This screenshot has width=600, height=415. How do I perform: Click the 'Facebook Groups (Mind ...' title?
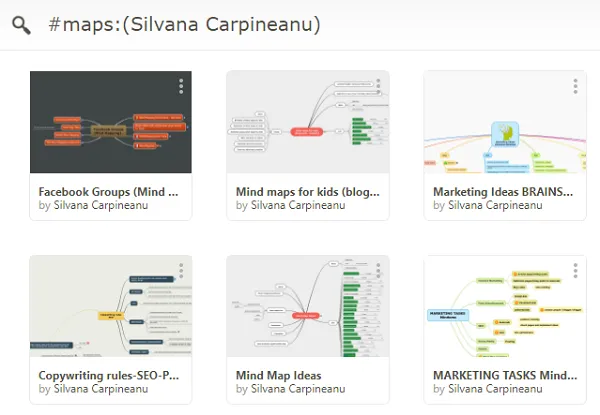(108, 192)
